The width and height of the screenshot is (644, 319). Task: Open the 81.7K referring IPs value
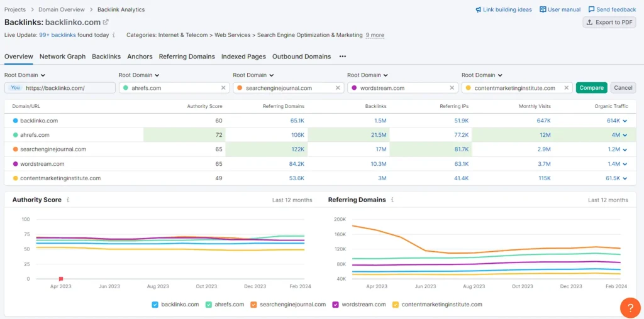461,149
